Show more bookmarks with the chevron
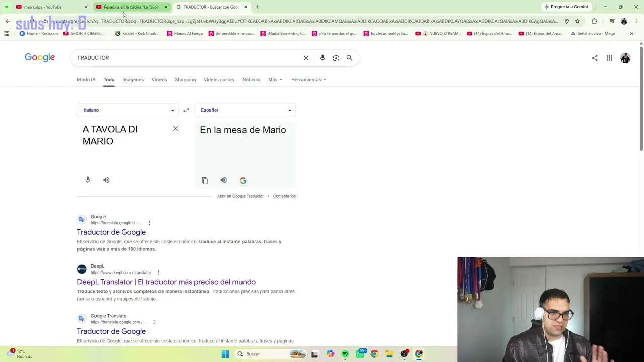The image size is (644, 362). click(632, 34)
